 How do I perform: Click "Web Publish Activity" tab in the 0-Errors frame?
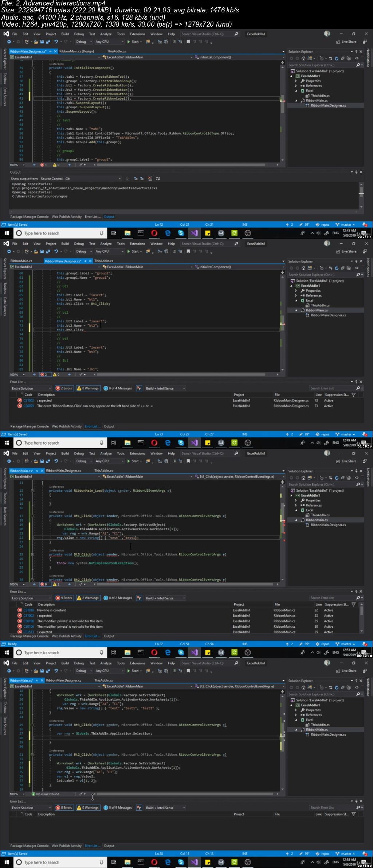point(67,846)
